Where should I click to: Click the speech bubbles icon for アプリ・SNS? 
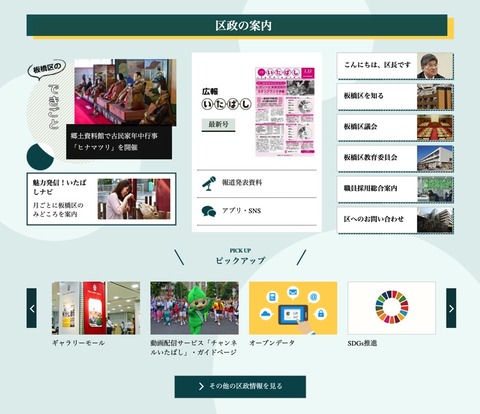click(209, 211)
